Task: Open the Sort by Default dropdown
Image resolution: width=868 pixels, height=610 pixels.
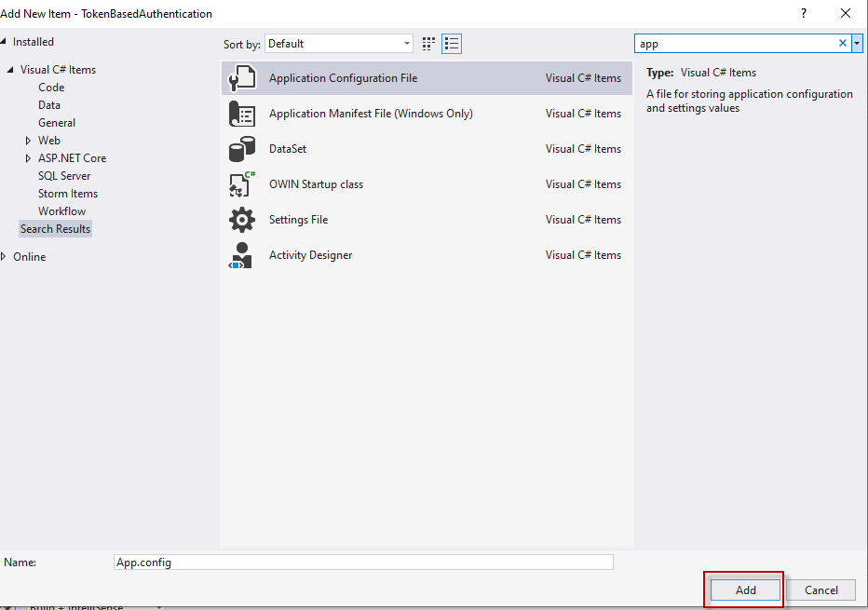Action: tap(339, 44)
